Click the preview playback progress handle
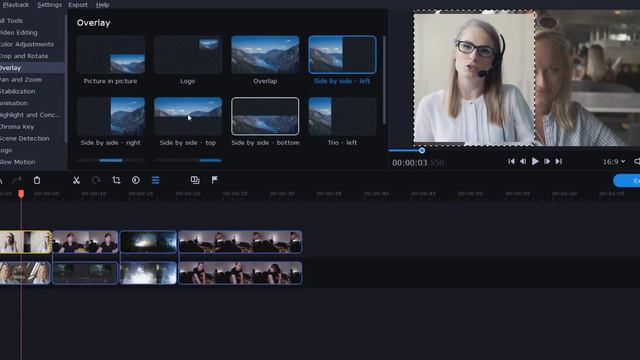 [422, 150]
